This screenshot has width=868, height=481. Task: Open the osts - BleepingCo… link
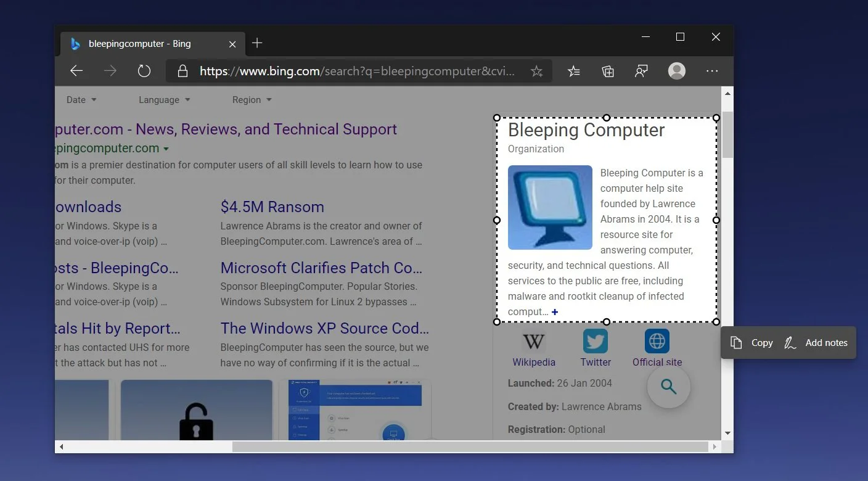(117, 268)
